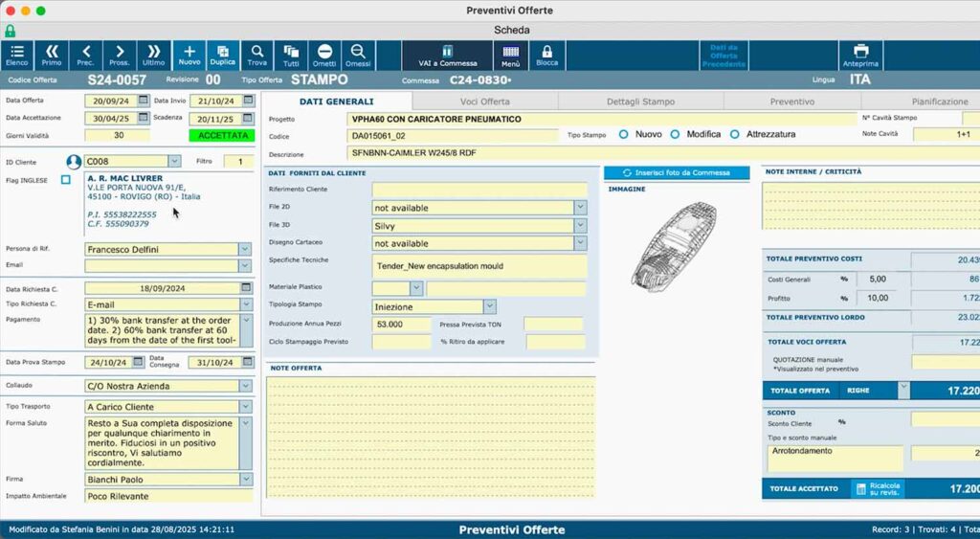Viewport: 980px width, 539px height.
Task: Click the Arrotondamento discount field
Action: [x=835, y=458]
